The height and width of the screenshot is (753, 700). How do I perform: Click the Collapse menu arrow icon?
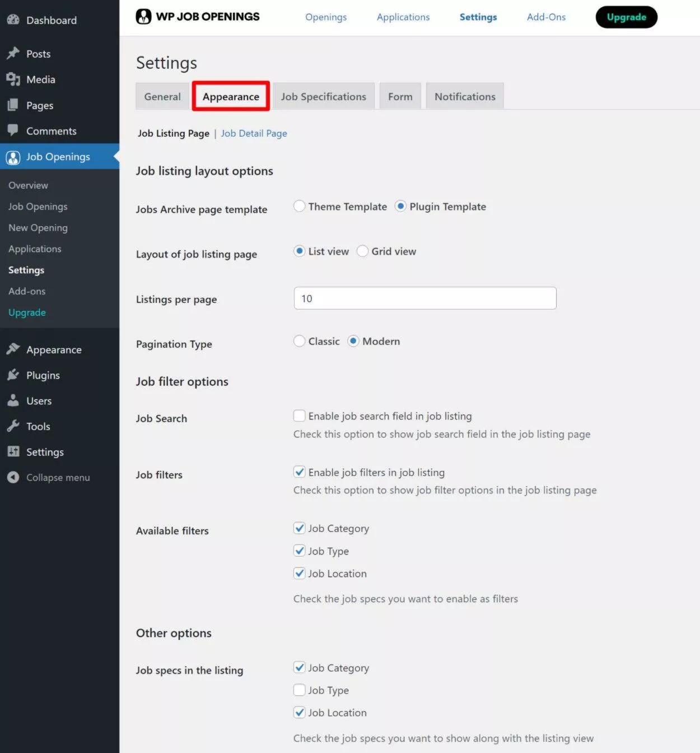(13, 477)
